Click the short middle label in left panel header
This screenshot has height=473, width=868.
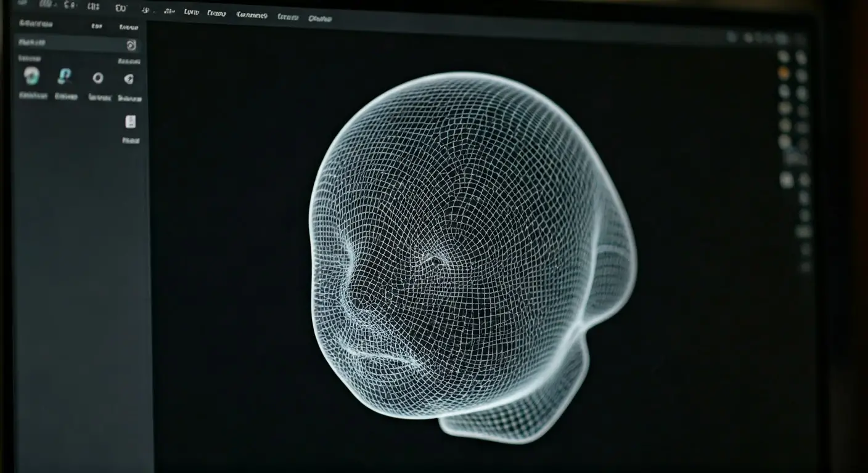pyautogui.click(x=96, y=26)
